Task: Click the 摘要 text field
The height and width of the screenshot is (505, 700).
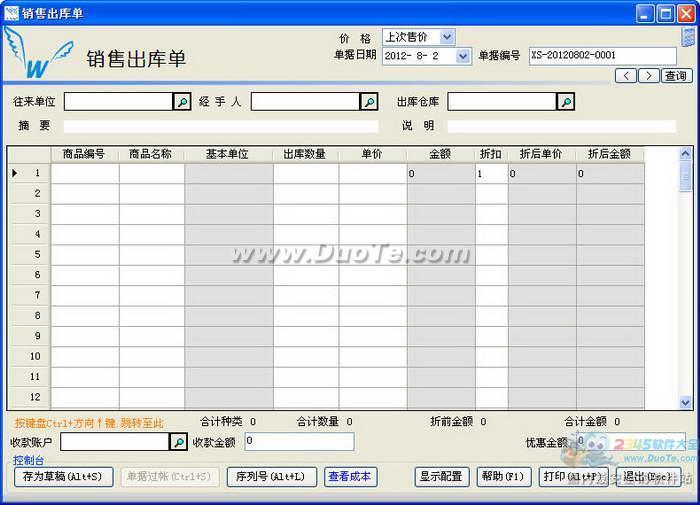Action: coord(221,126)
